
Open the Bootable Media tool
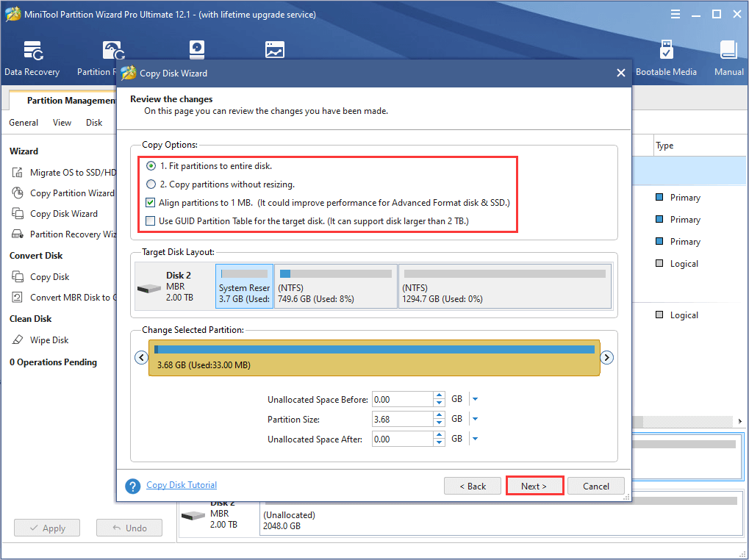click(x=666, y=58)
